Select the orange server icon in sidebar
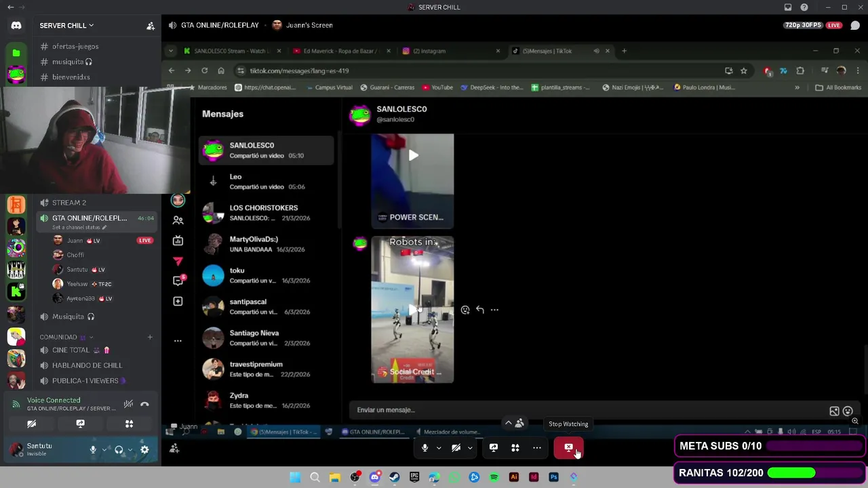Screen dimensions: 868x488 click(x=16, y=204)
